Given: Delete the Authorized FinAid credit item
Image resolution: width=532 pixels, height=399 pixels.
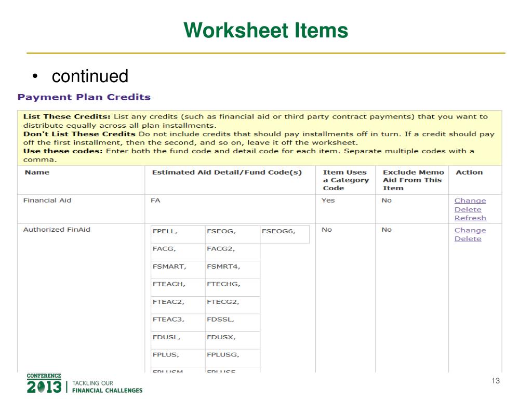Looking at the screenshot, I should 468,239.
